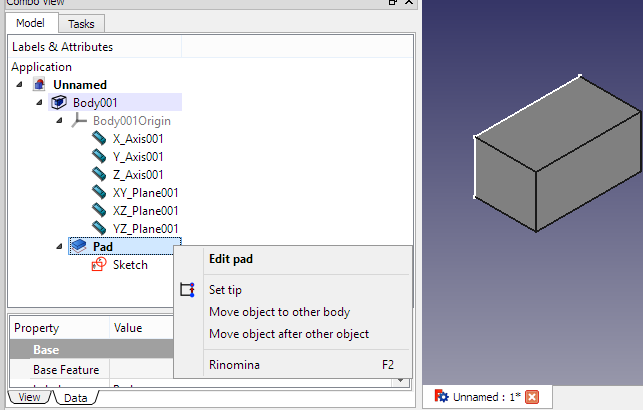This screenshot has height=410, width=643.
Task: Choose Edit pad from context menu
Action: [x=231, y=259]
